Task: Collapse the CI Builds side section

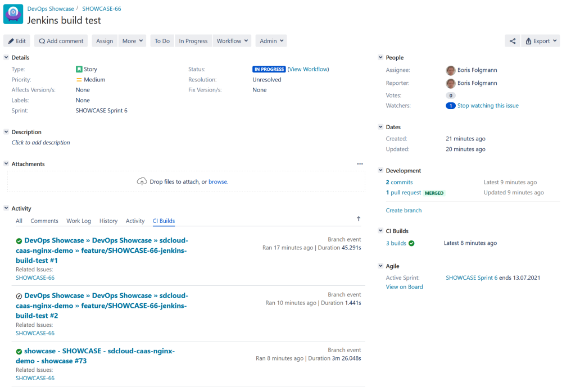Action: [x=380, y=231]
